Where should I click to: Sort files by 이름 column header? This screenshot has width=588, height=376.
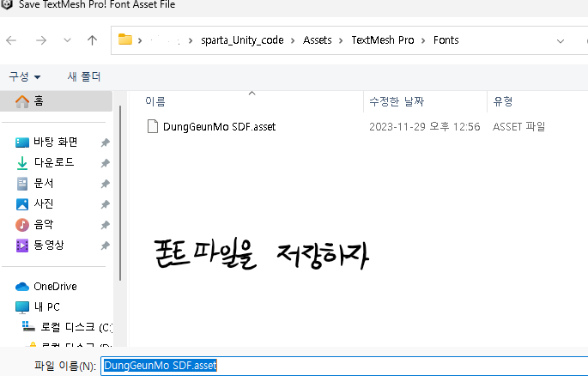coord(155,101)
